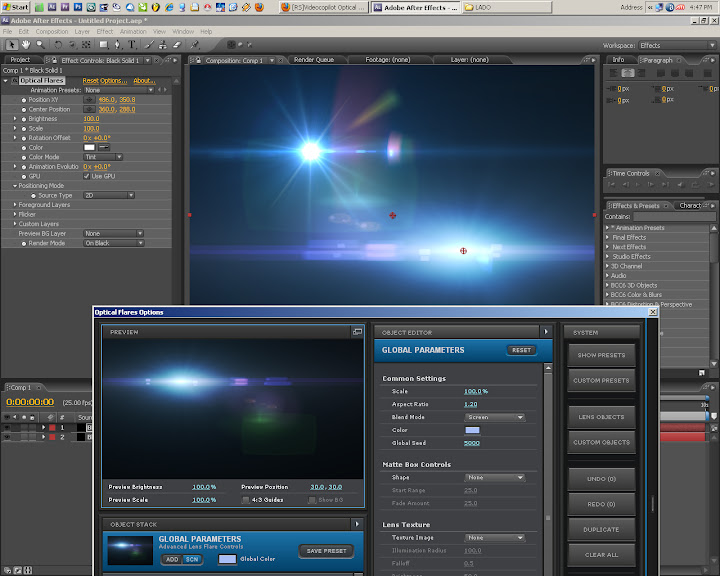This screenshot has height=576, width=720.
Task: Open the Color Mode Tint dropdown
Action: point(103,157)
